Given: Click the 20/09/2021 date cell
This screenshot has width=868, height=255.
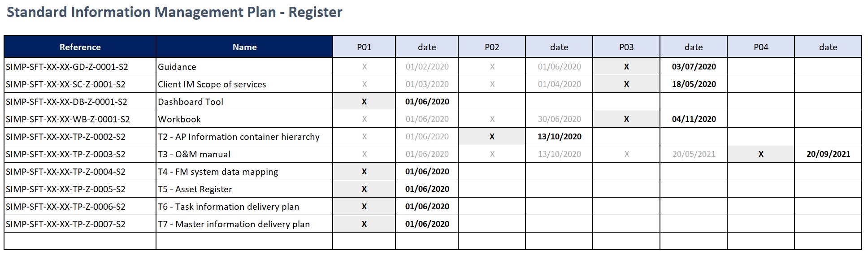Looking at the screenshot, I should click(x=828, y=154).
